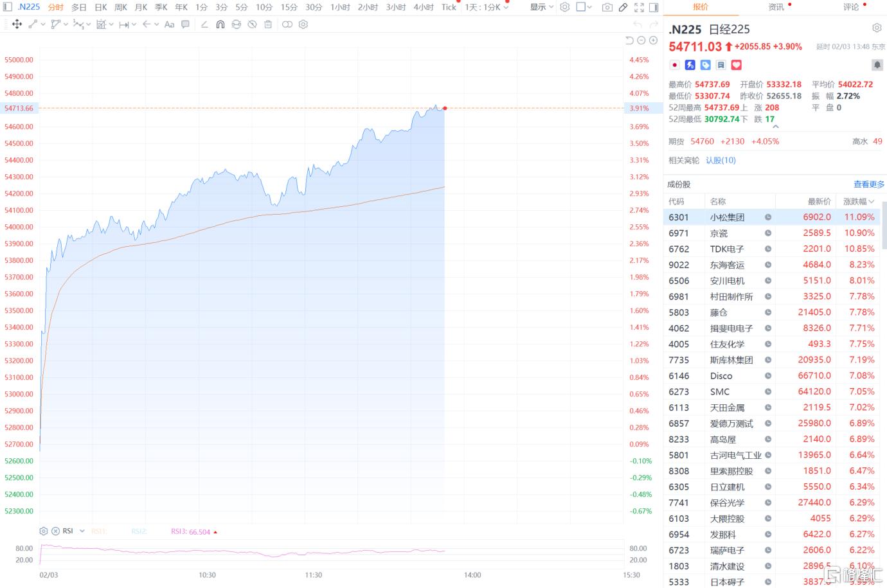Toggle the left sidebar panel icon
Image resolution: width=887 pixels, height=588 pixels.
(7, 7)
